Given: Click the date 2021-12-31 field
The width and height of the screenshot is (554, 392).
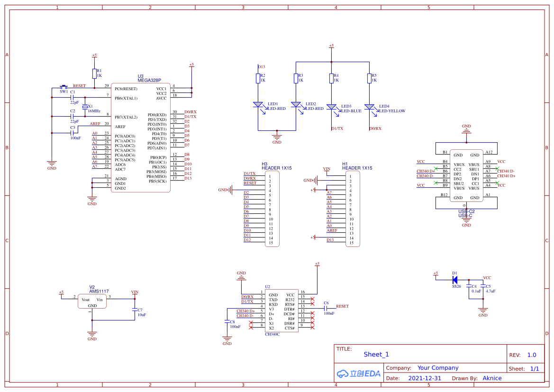Looking at the screenshot, I should [425, 378].
